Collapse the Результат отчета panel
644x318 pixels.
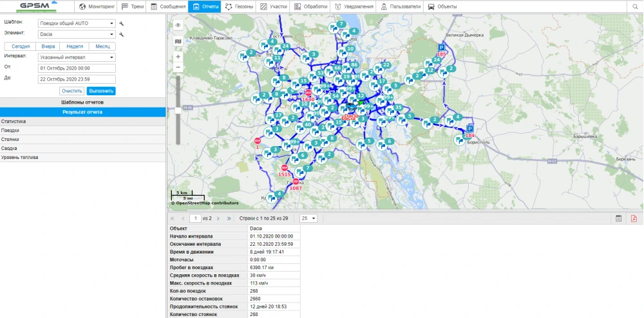82,112
